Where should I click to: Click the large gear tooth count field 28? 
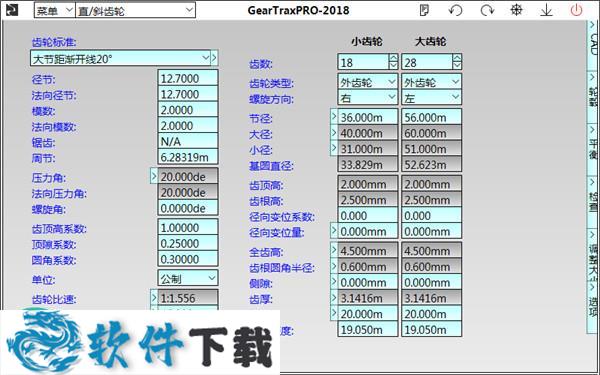pyautogui.click(x=427, y=62)
